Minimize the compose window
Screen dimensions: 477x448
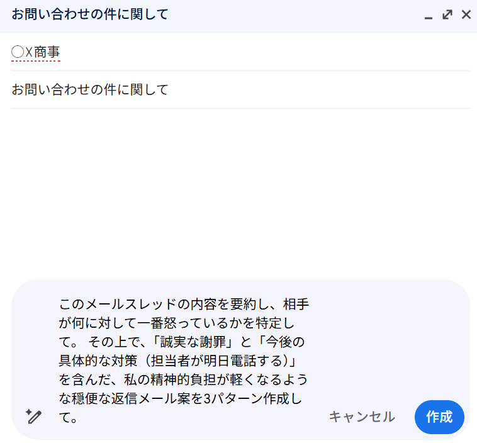429,15
